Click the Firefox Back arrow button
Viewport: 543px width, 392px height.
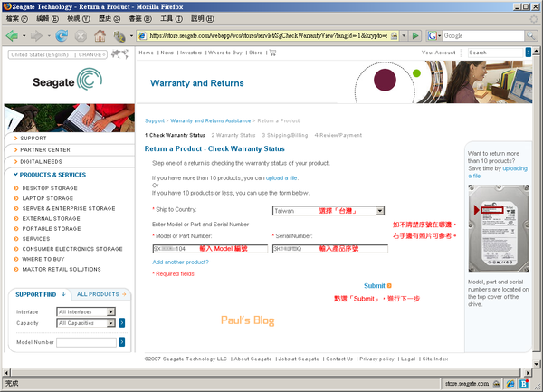tap(12, 35)
